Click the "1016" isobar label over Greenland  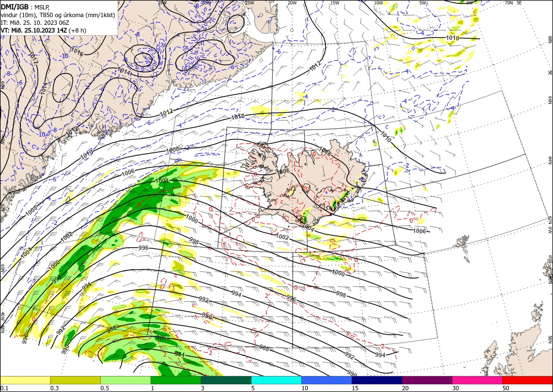(x=77, y=52)
